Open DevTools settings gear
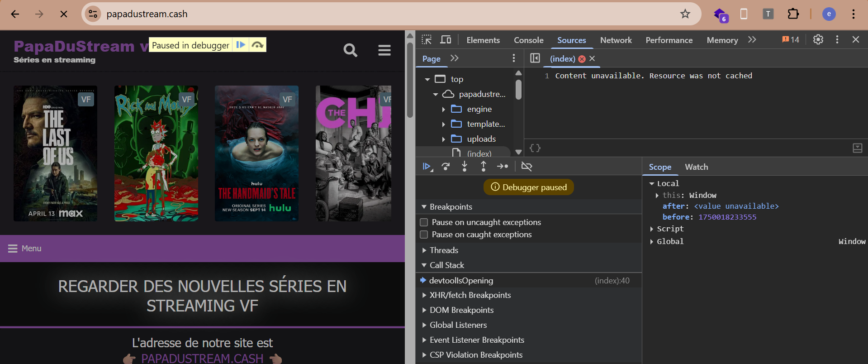 [818, 40]
